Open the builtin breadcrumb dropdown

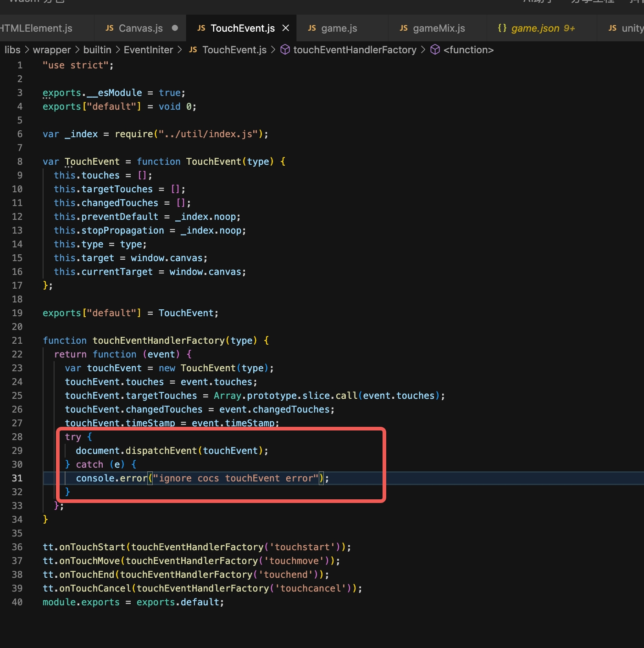(97, 50)
